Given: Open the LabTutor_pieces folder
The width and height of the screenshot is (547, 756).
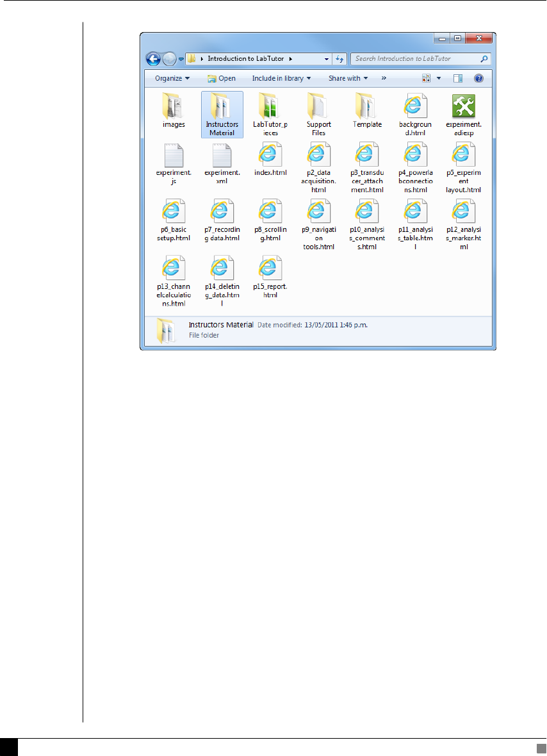Looking at the screenshot, I should [x=270, y=115].
